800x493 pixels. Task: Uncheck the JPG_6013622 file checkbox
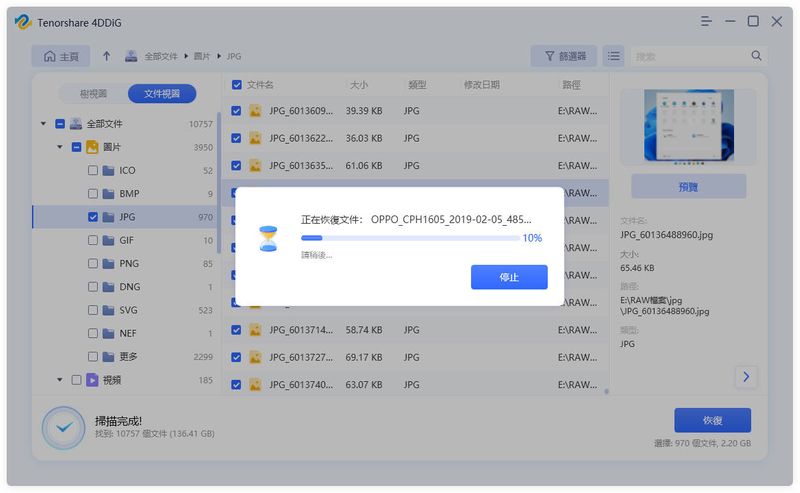[x=236, y=138]
